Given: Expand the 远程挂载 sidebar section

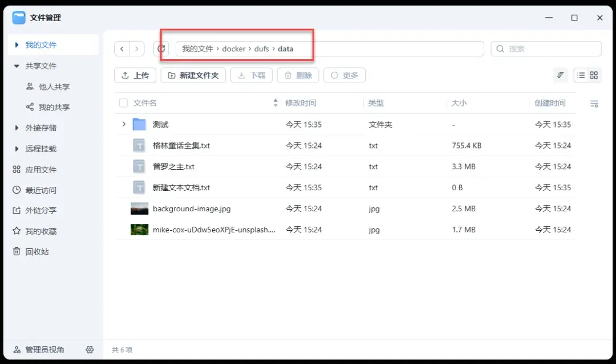Looking at the screenshot, I should click(x=17, y=149).
